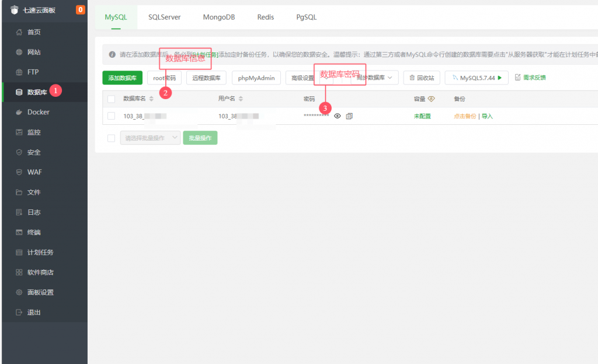Switch to the MongoDB tab

pos(218,17)
